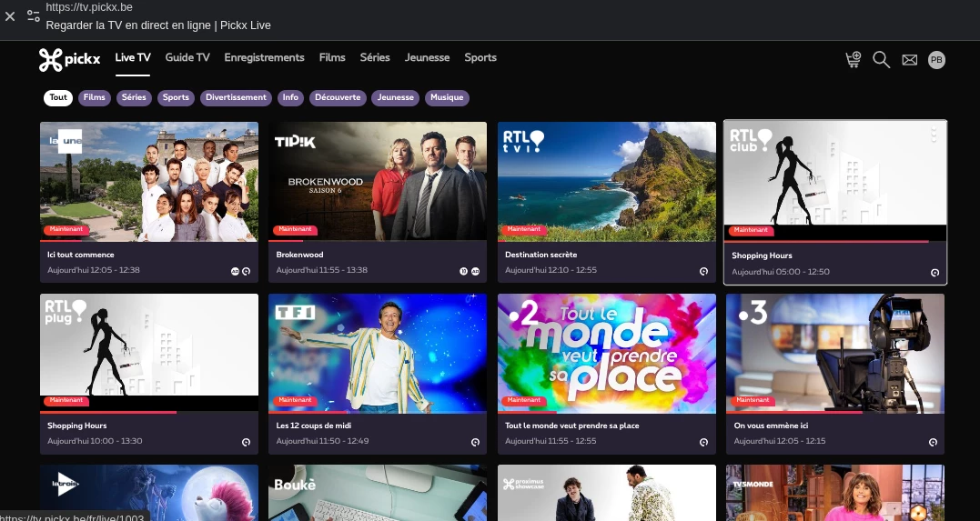980x521 pixels.
Task: Click the la une channel logo
Action: click(x=66, y=141)
